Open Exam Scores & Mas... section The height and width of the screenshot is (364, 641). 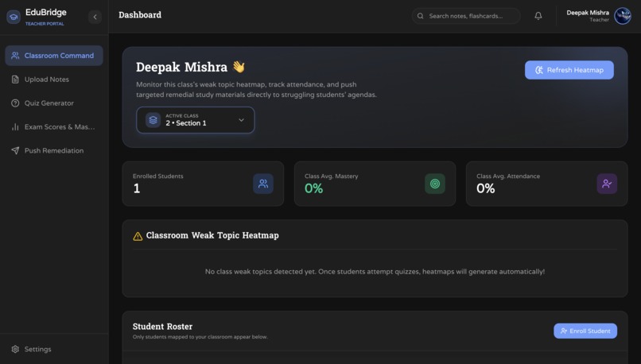pos(54,126)
